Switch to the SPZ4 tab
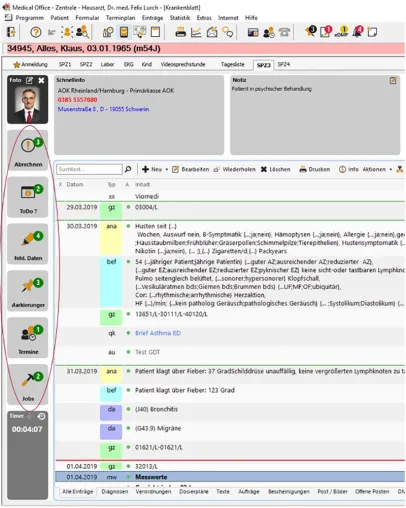The width and height of the screenshot is (406, 508). [284, 65]
